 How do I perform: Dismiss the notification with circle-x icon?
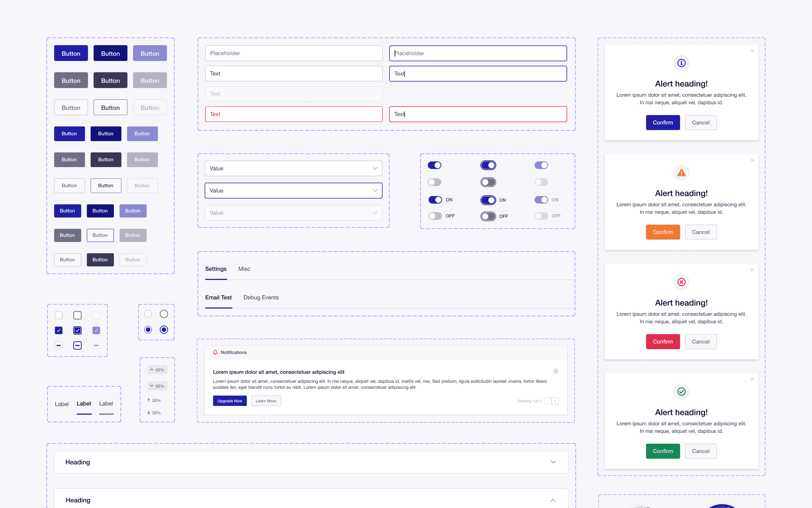(x=556, y=371)
